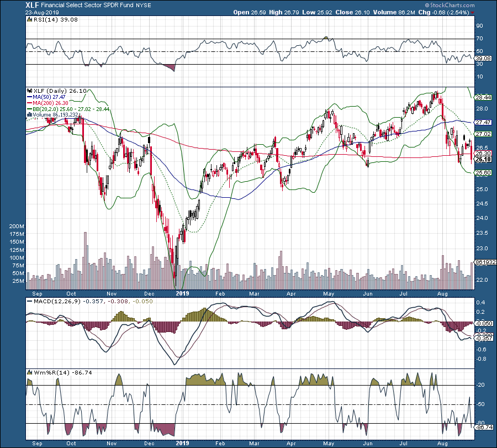The image size is (497, 448).
Task: Click the volume tag beside the last volume bar
Action: point(484,262)
